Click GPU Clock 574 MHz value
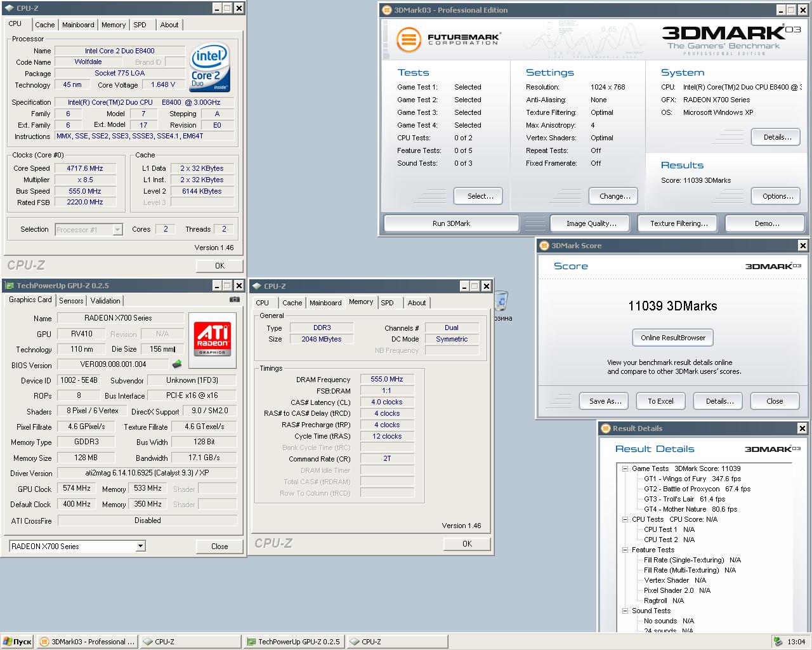This screenshot has height=650, width=812. point(77,489)
